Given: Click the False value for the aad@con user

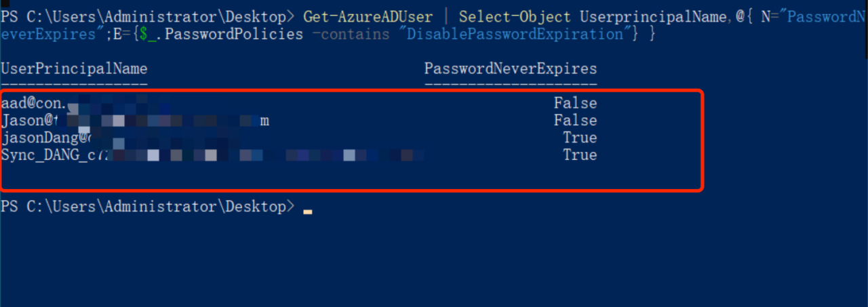Looking at the screenshot, I should pyautogui.click(x=575, y=104).
